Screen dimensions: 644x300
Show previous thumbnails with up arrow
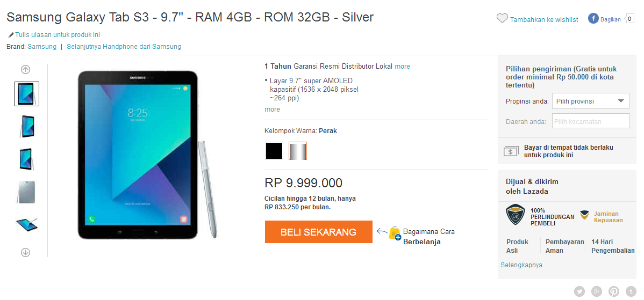click(x=25, y=70)
